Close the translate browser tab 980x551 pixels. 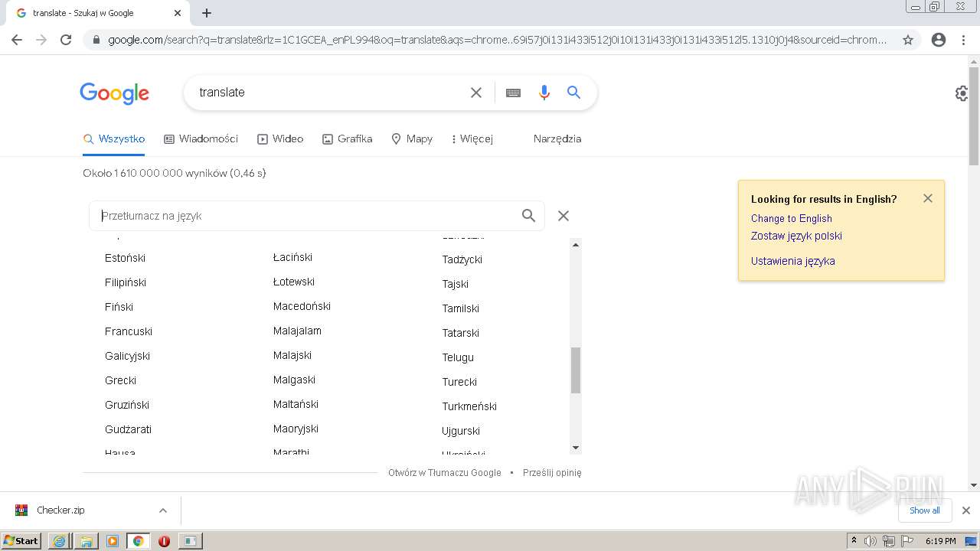tap(177, 13)
